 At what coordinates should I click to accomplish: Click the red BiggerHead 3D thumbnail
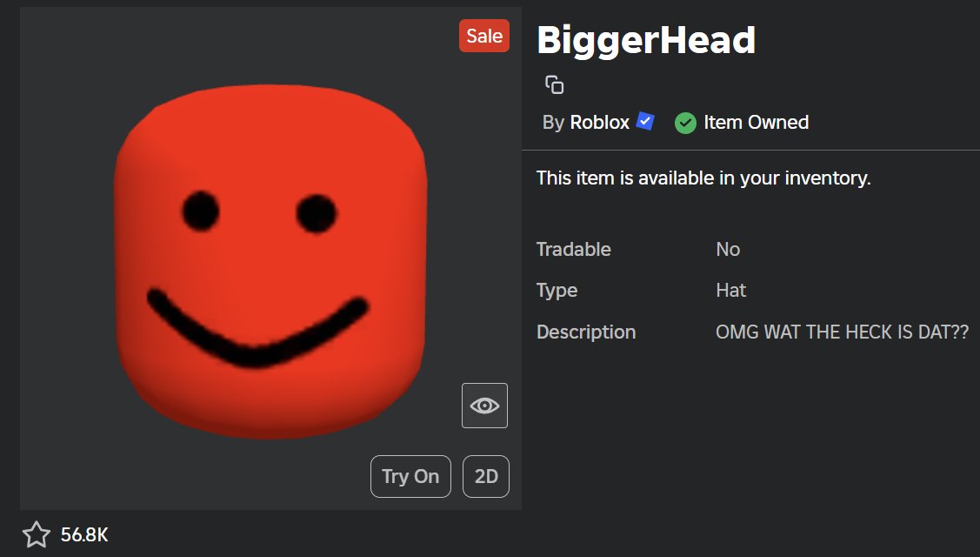(x=270, y=261)
